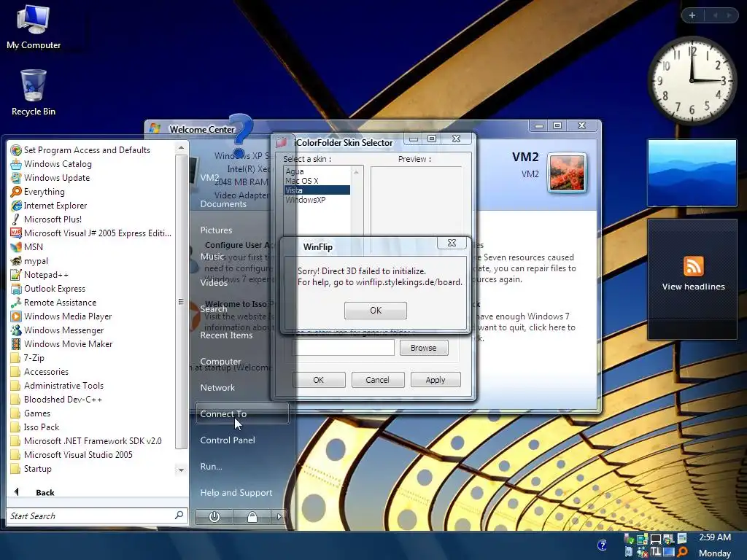Select the My Computer desktop icon
Viewport: 747px width, 560px height.
34,27
